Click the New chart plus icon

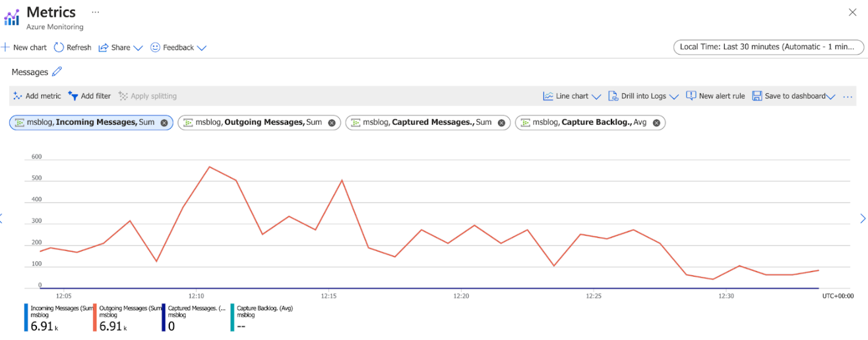click(5, 47)
